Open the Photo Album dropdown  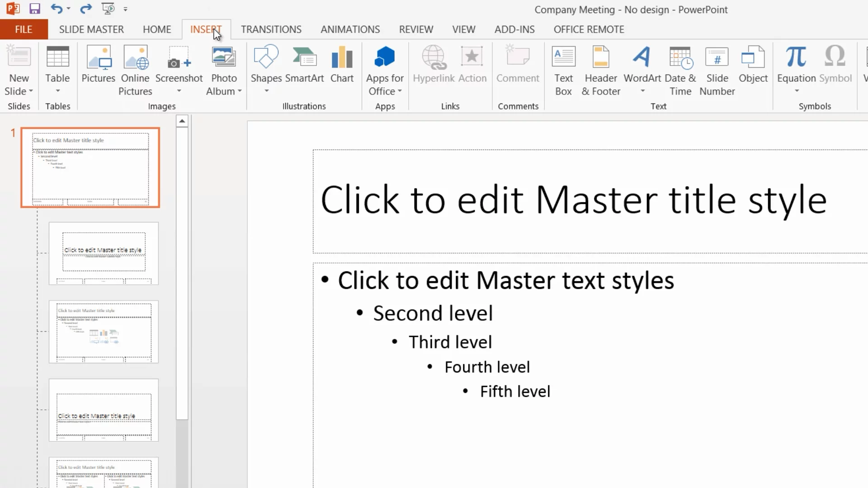(239, 91)
